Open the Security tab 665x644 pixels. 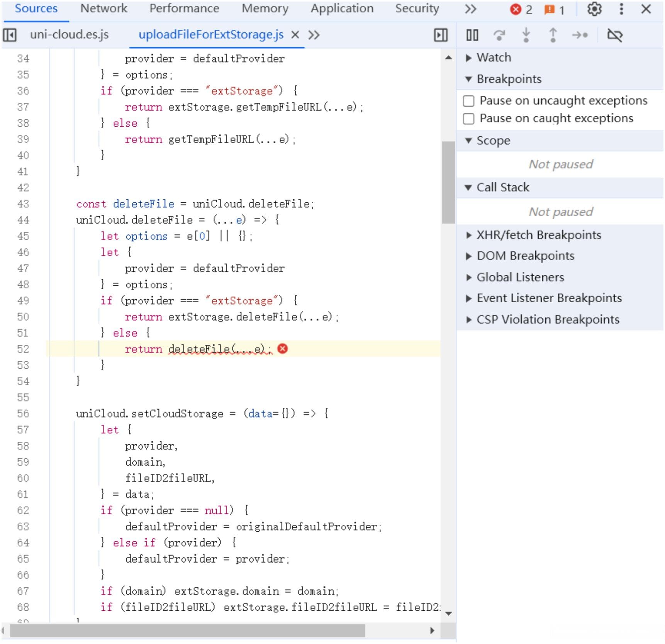pos(417,8)
